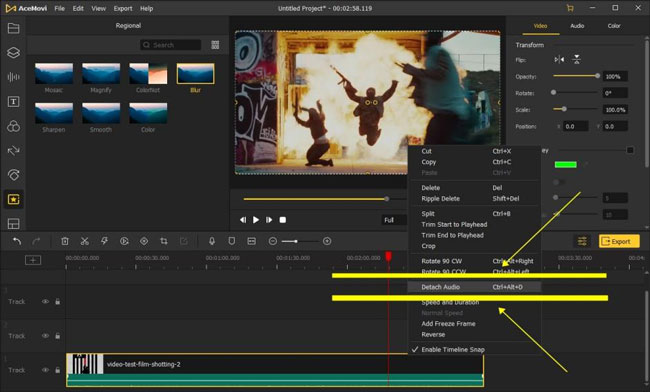Click the Redo arrow in timeline toolbar

coord(36,241)
